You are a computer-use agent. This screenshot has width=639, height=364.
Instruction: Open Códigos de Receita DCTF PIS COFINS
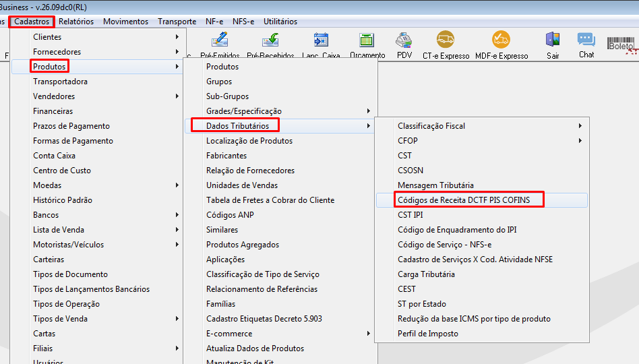pyautogui.click(x=482, y=200)
